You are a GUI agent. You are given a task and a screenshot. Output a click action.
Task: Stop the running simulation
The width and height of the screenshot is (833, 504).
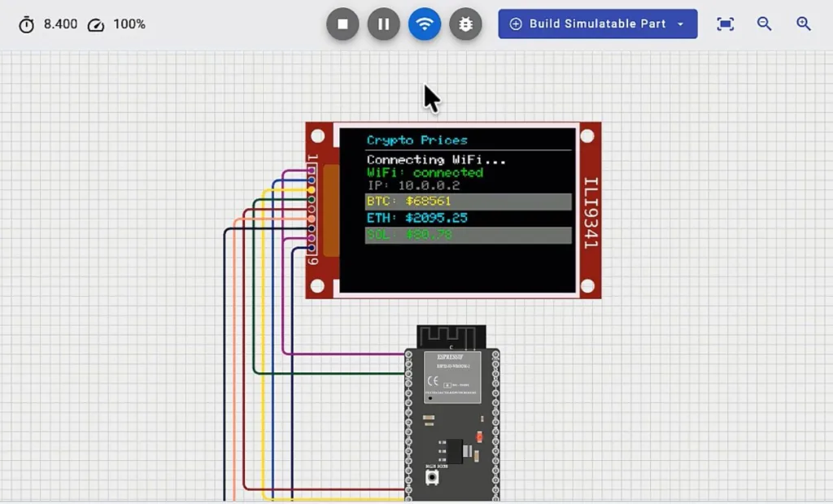[342, 24]
